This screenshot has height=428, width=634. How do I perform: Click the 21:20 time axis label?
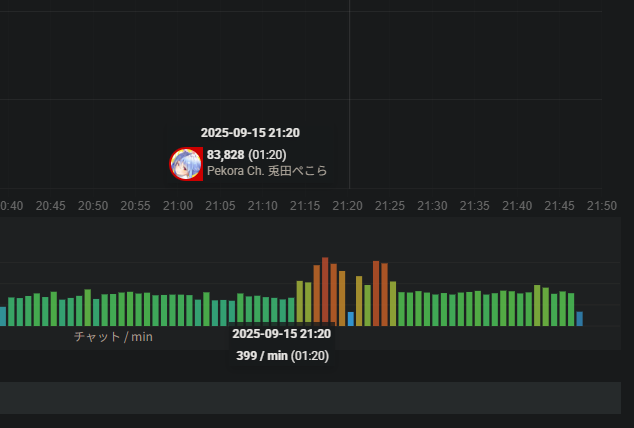pyautogui.click(x=347, y=206)
